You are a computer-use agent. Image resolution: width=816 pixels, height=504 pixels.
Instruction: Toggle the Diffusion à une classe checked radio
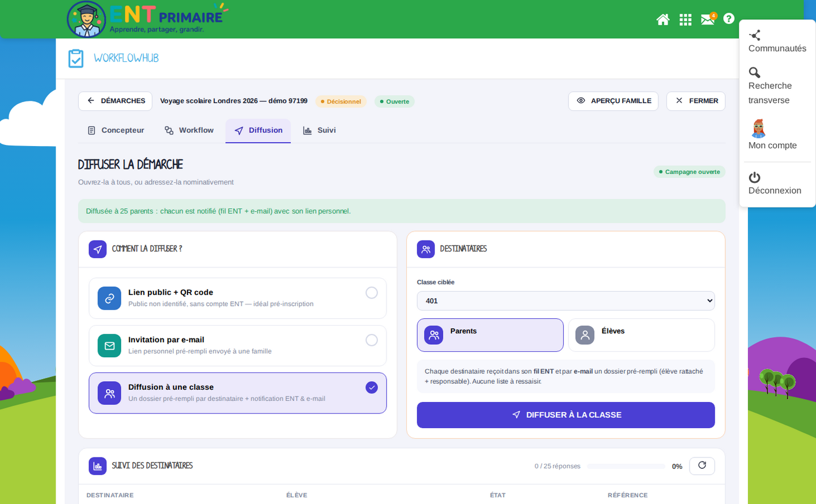372,387
